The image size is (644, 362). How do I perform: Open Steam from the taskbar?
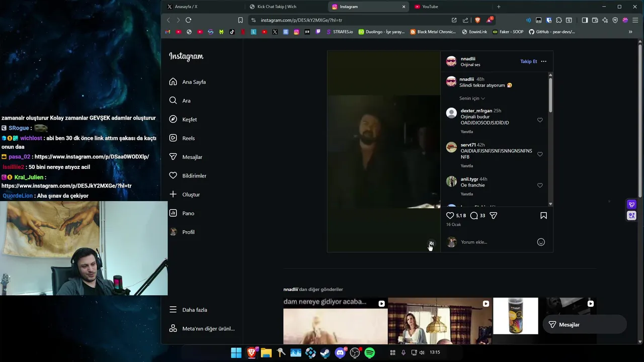(326, 353)
